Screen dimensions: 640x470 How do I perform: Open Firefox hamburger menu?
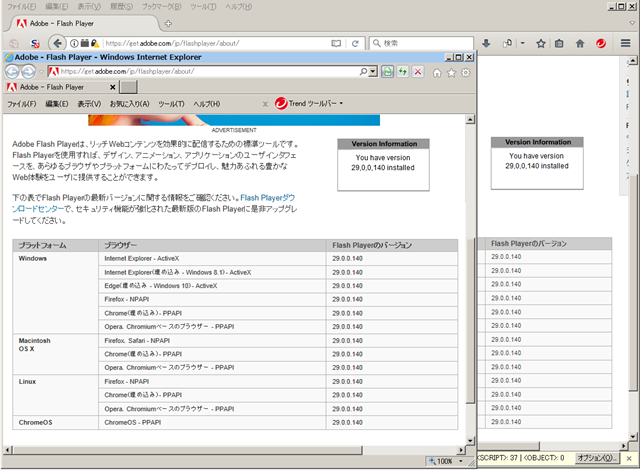click(x=625, y=43)
